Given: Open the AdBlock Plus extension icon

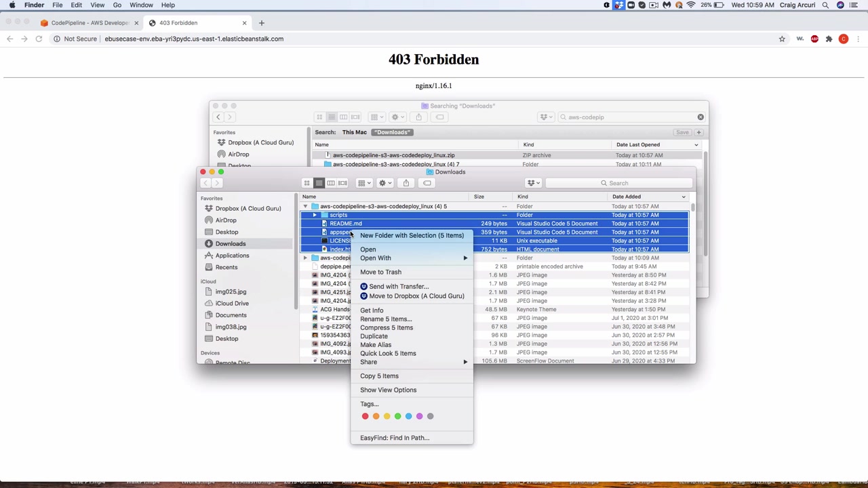Looking at the screenshot, I should click(x=814, y=39).
